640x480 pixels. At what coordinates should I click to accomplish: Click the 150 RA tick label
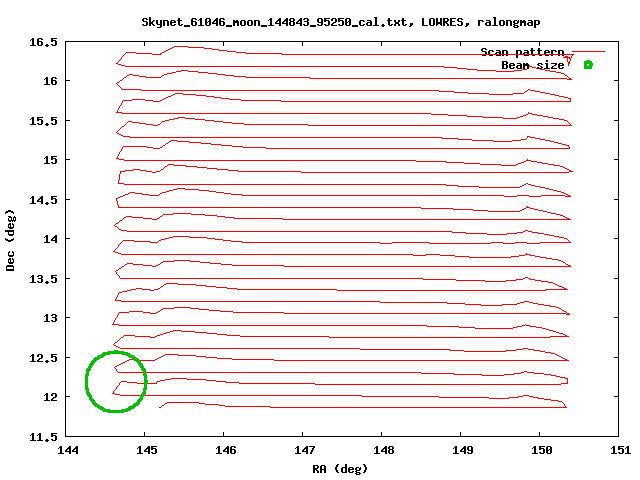click(x=542, y=450)
